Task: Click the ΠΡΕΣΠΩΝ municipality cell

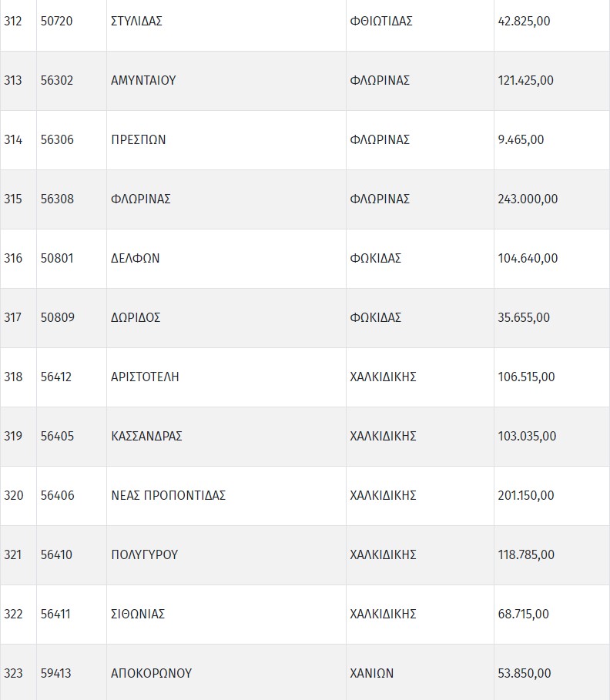Action: pyautogui.click(x=139, y=139)
